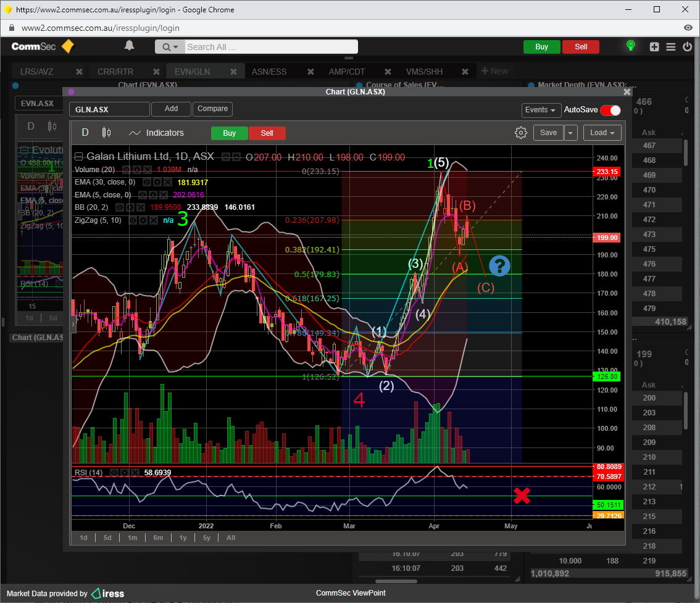This screenshot has height=603, width=700.
Task: Expand the left side panel arrow in chart
Action: (73, 325)
